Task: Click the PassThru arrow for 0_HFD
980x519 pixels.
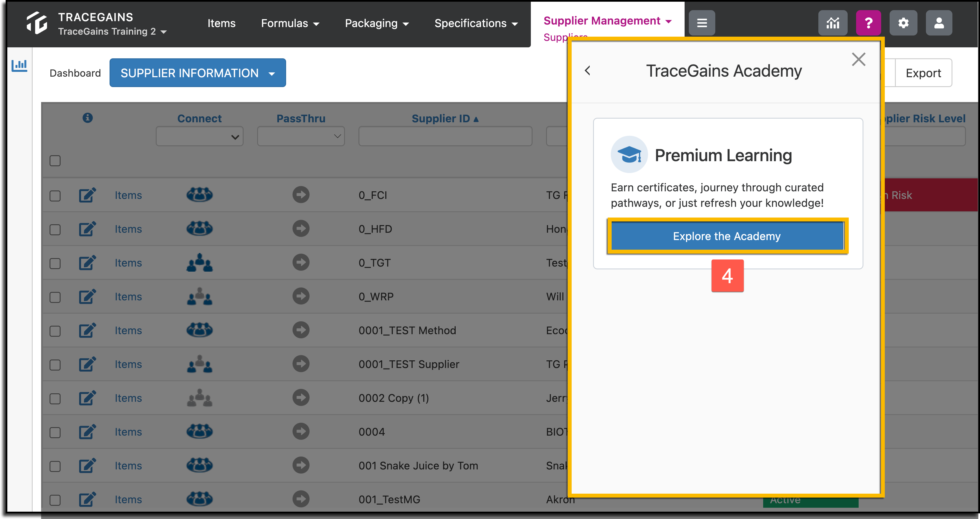Action: click(x=300, y=229)
